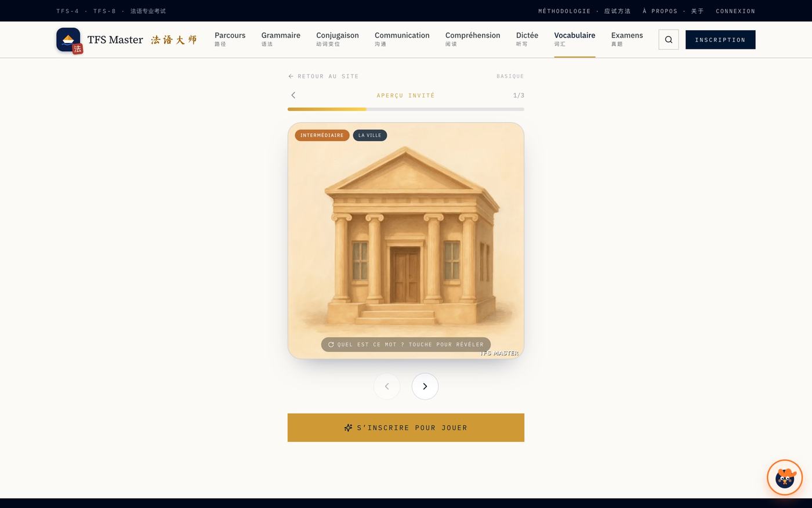Click the 1/3 card counter
This screenshot has width=812, height=508.
coord(519,95)
